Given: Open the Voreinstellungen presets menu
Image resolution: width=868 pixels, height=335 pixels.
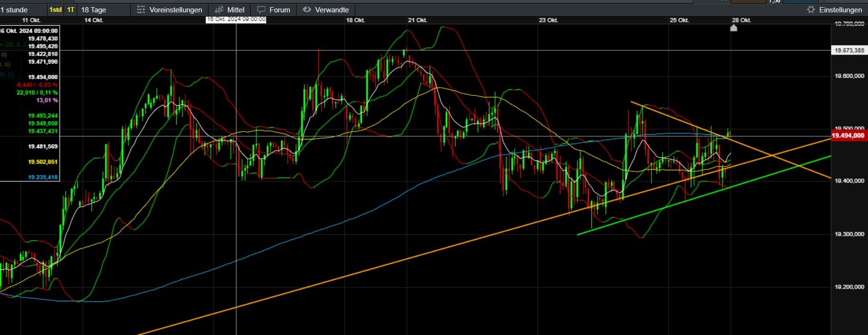Looking at the screenshot, I should (169, 9).
